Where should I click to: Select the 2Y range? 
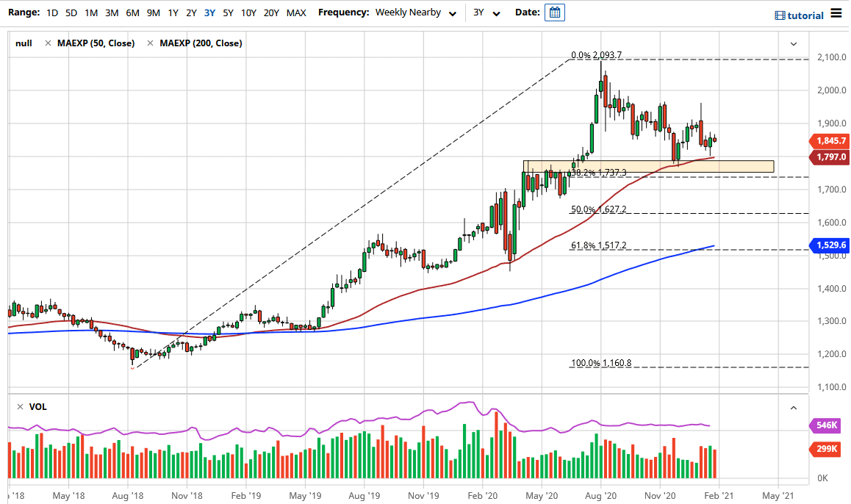click(192, 12)
